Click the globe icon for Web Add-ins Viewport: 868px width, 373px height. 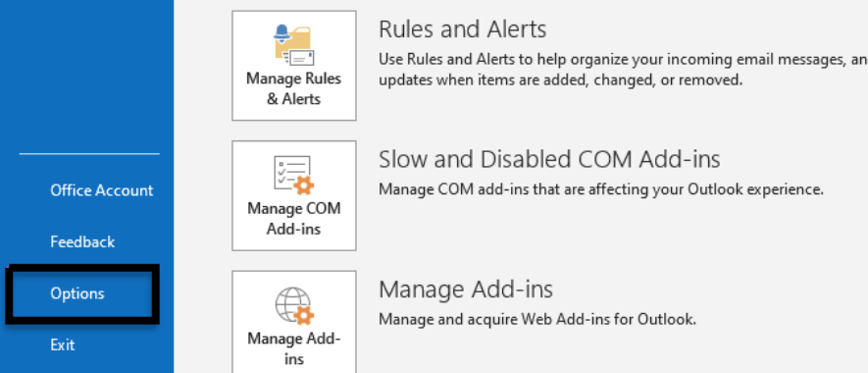[294, 305]
